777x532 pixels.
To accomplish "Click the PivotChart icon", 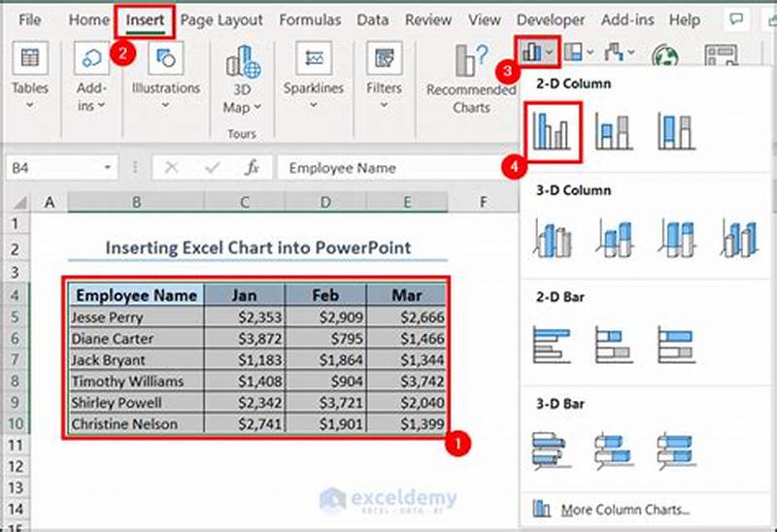I will click(x=721, y=55).
